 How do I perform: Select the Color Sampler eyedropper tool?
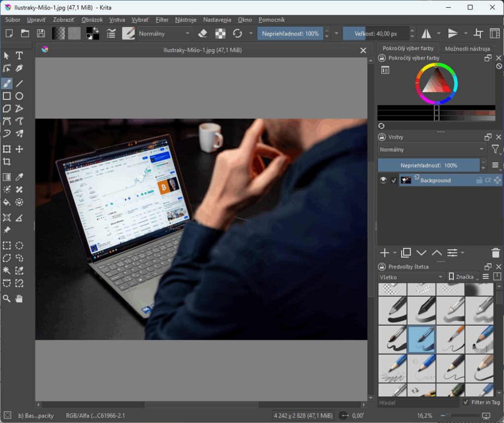click(20, 177)
